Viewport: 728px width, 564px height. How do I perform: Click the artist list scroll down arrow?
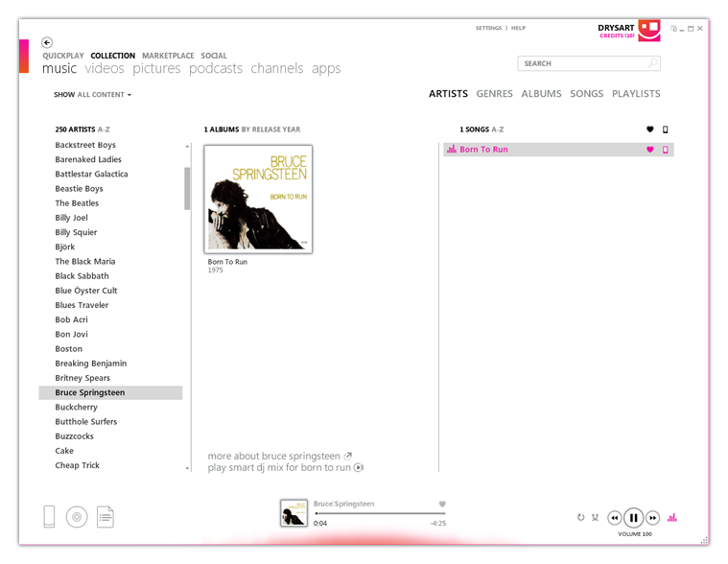tap(187, 468)
